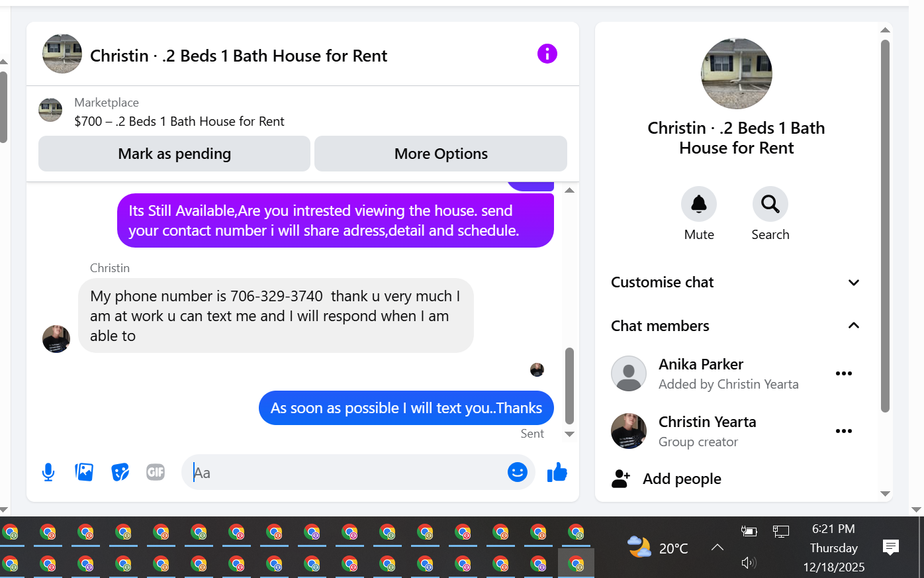This screenshot has height=578, width=924.
Task: Open the sticker picker icon
Action: tap(120, 472)
